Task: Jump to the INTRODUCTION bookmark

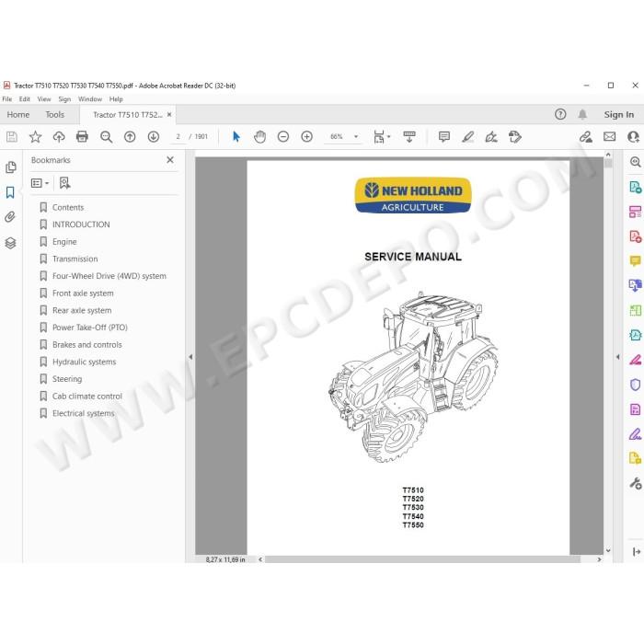Action: [x=81, y=224]
